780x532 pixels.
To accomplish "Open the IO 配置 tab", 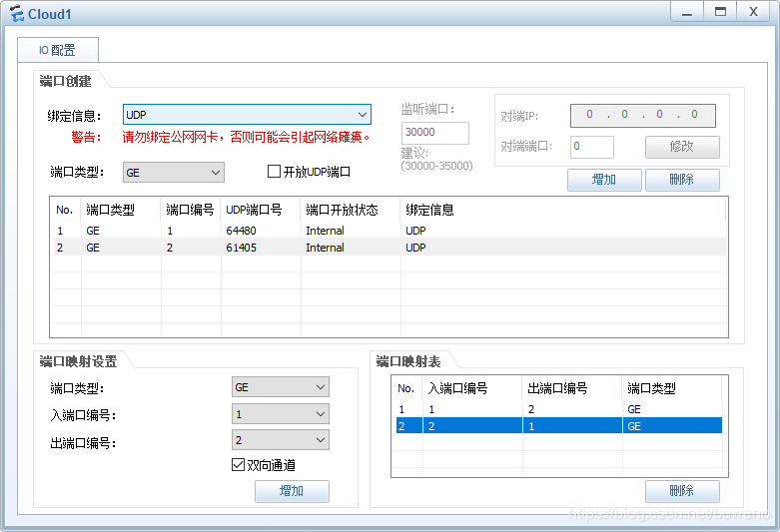I will pyautogui.click(x=58, y=50).
